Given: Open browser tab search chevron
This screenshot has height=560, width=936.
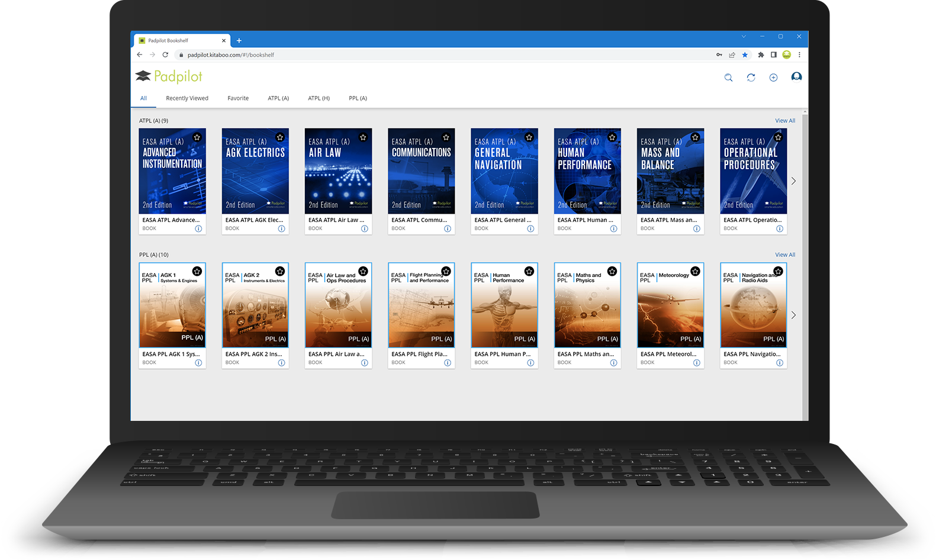Looking at the screenshot, I should tap(744, 37).
